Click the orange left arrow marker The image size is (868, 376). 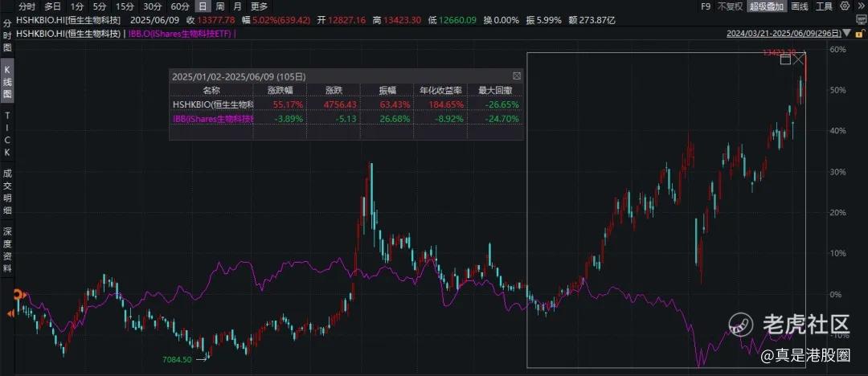[x=10, y=314]
